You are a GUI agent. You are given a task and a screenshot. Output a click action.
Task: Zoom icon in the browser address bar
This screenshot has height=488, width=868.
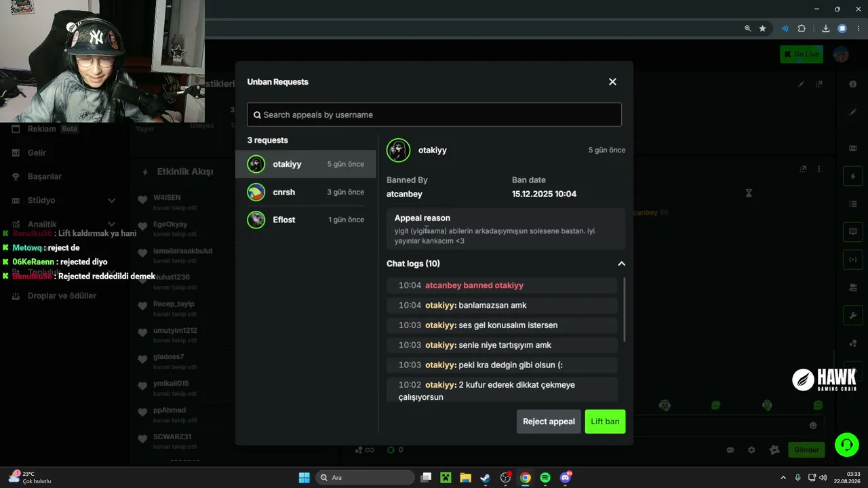(x=748, y=28)
